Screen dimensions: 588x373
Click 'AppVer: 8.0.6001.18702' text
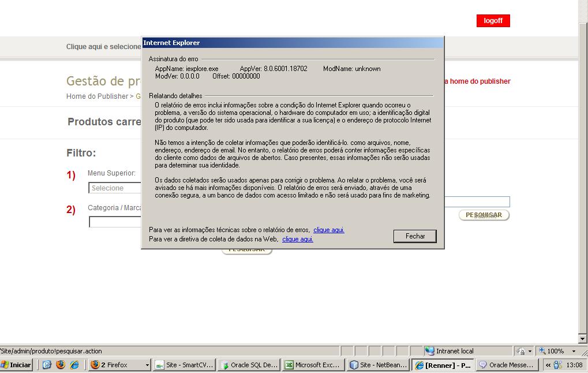click(274, 69)
